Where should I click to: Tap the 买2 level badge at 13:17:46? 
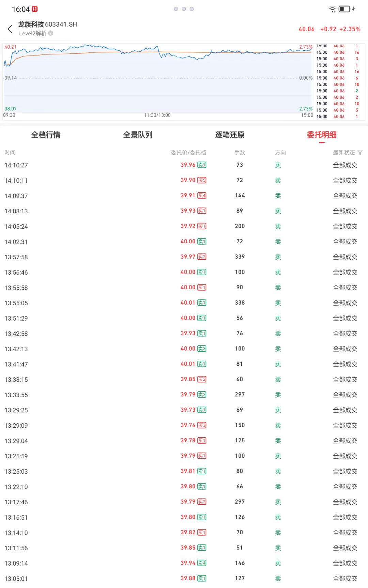pyautogui.click(x=202, y=502)
